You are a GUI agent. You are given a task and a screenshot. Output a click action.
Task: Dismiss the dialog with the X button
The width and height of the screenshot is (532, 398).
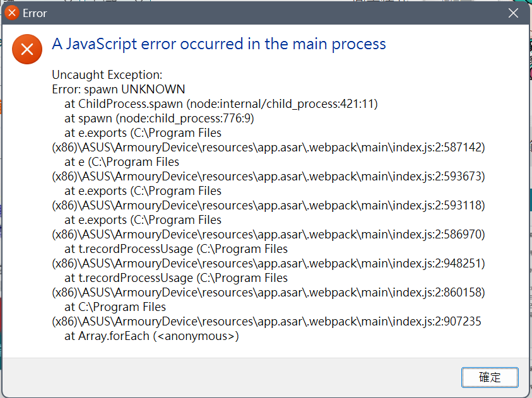(x=513, y=13)
